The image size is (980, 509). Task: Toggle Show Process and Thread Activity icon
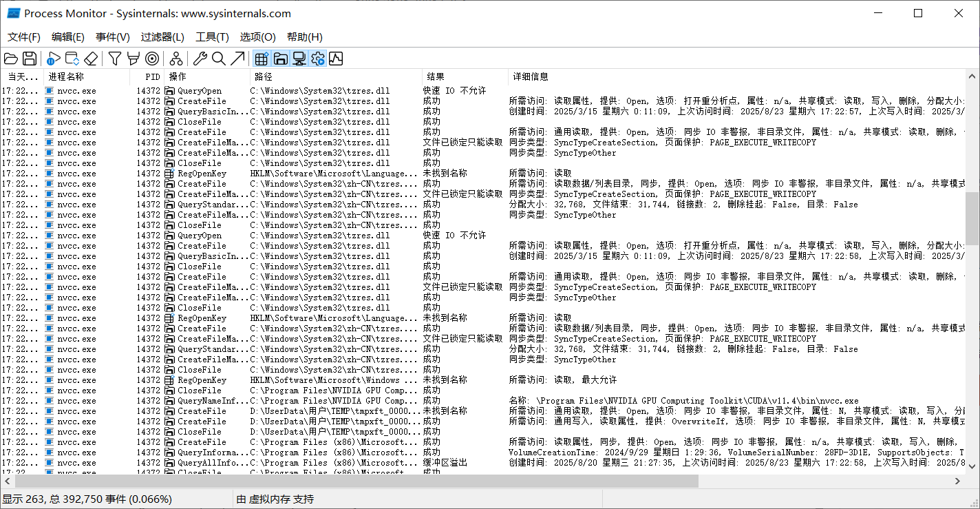coord(317,59)
